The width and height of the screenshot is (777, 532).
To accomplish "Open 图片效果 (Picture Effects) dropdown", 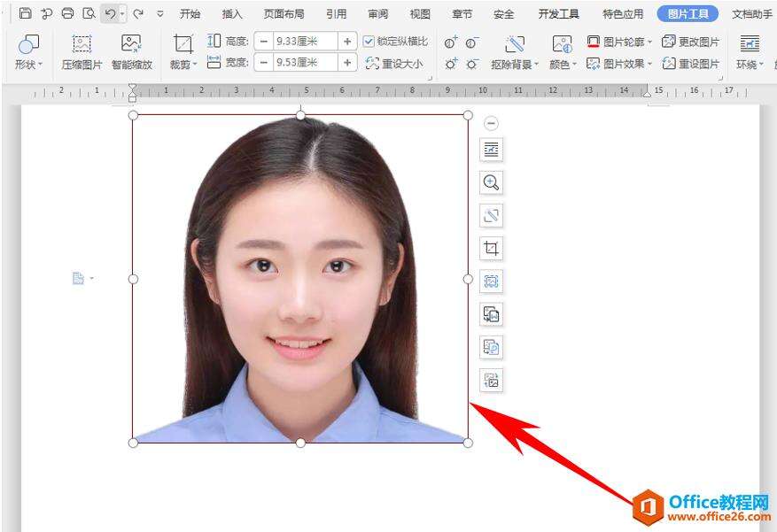I will coord(619,64).
